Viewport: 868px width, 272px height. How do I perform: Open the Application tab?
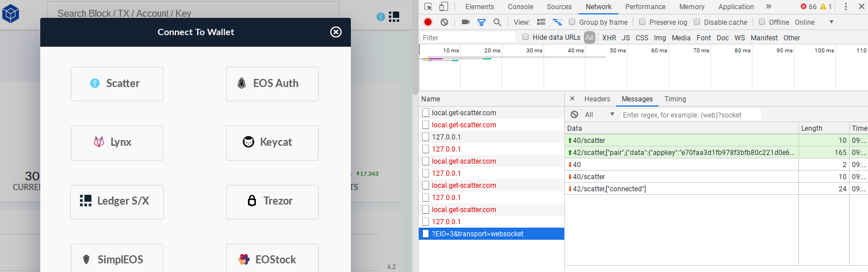736,7
